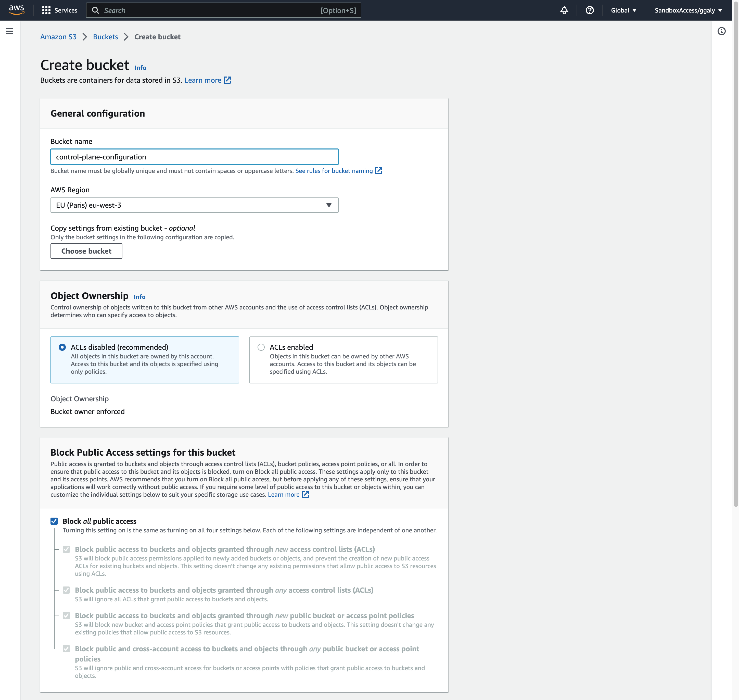Go to Amazon S3 breadcrumb
Screen dimensions: 739x700
(58, 37)
